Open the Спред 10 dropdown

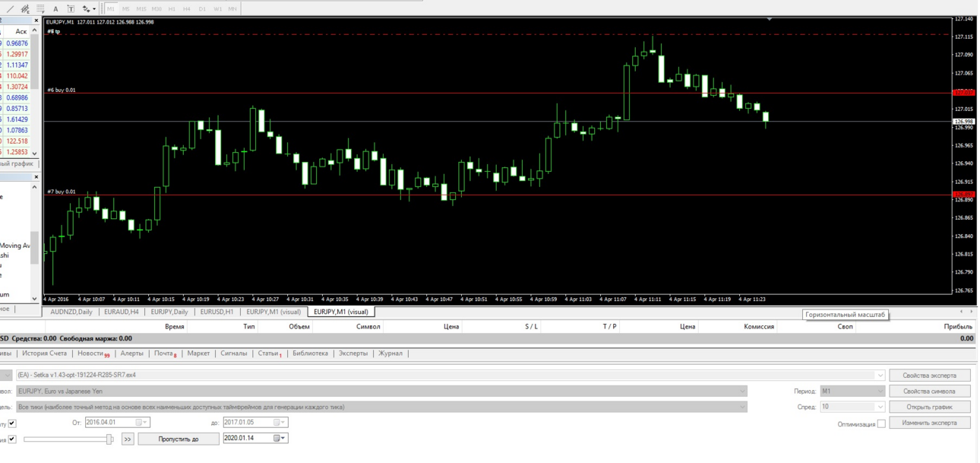point(880,407)
